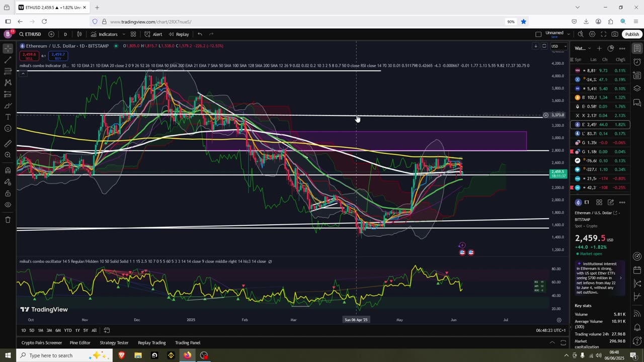The height and width of the screenshot is (362, 644).
Task: Open the go to date calendar icon
Action: [107, 330]
